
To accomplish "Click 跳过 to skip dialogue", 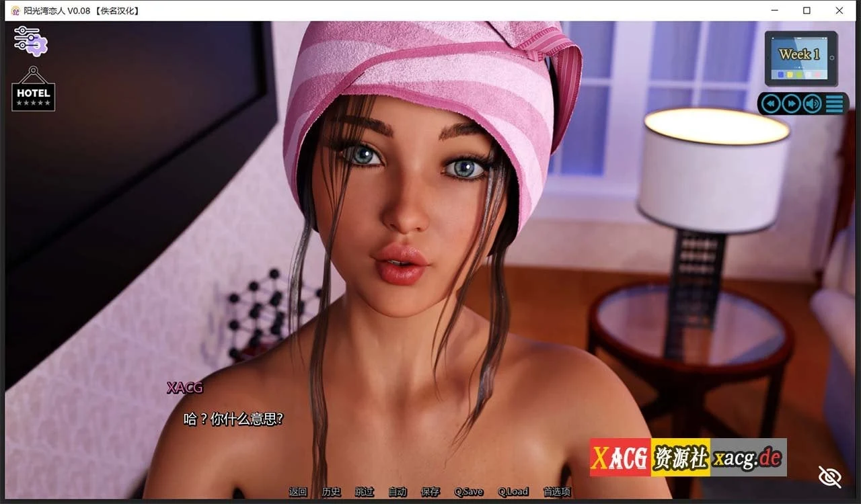I will tap(365, 492).
